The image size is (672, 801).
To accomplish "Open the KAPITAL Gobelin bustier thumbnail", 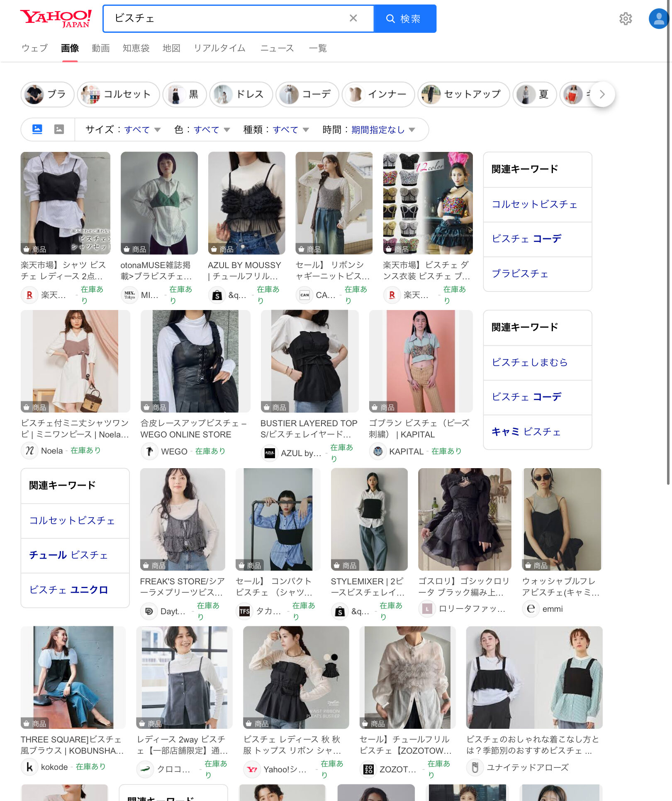I will pyautogui.click(x=421, y=361).
